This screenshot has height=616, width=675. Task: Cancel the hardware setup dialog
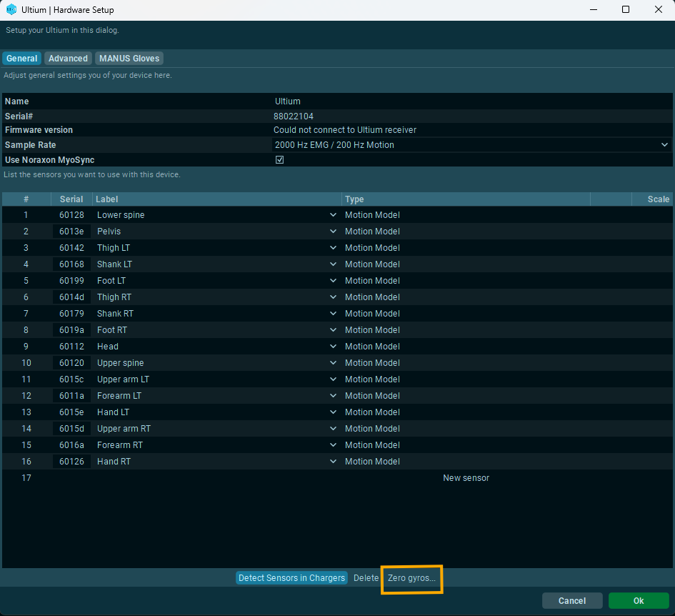pyautogui.click(x=572, y=601)
